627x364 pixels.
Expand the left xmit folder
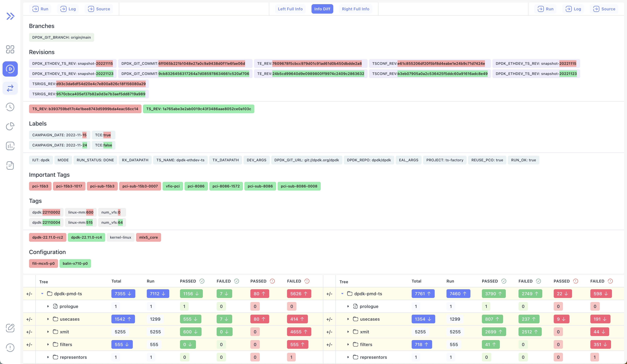click(x=48, y=332)
